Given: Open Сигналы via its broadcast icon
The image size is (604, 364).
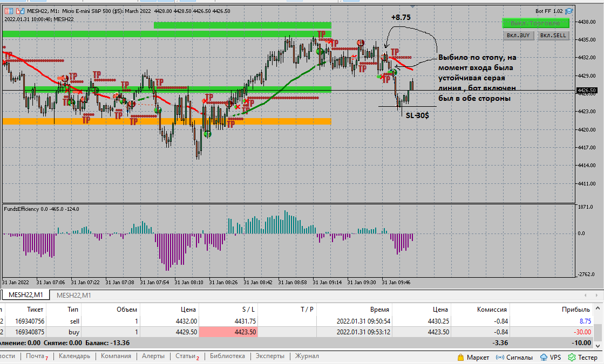Looking at the screenshot, I should 500,357.
